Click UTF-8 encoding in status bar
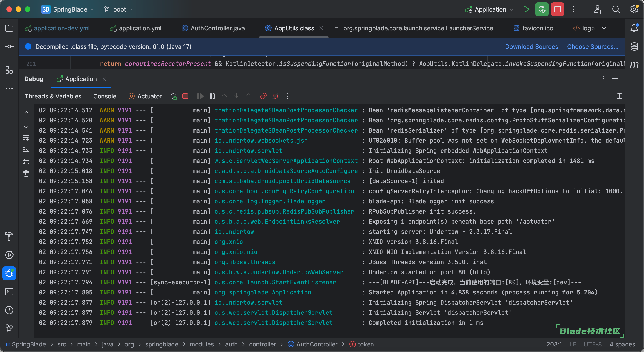Screen dimensions: 644x352 click(x=593, y=344)
